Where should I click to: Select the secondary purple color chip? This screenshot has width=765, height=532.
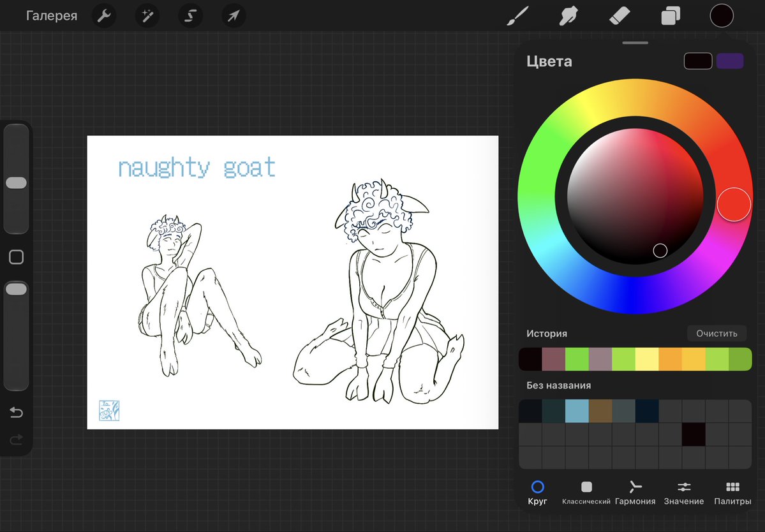[730, 61]
